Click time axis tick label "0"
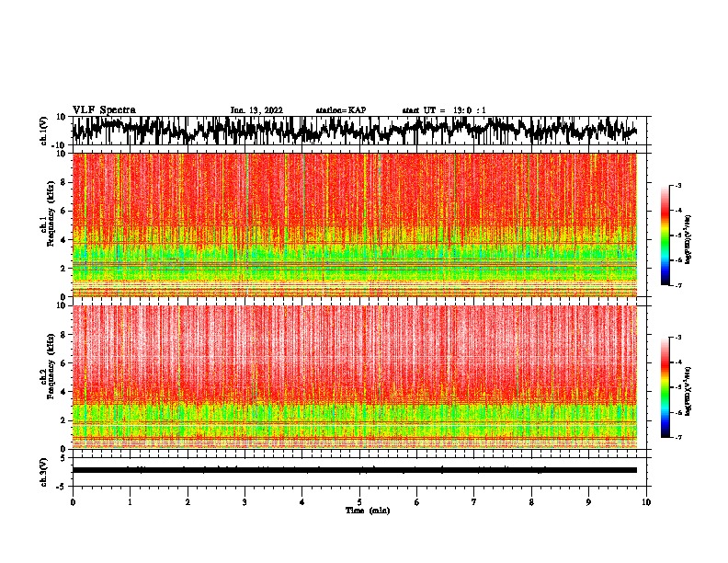This screenshot has width=728, height=563. [x=73, y=502]
